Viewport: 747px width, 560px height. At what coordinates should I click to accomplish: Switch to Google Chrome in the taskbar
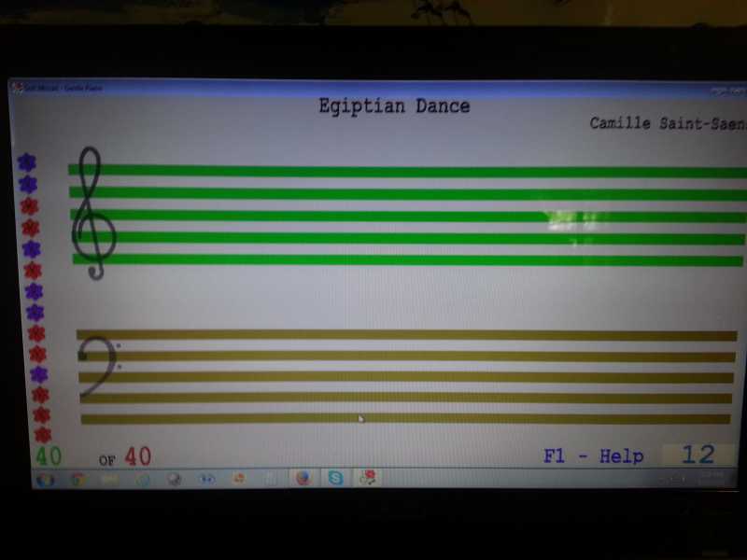78,480
